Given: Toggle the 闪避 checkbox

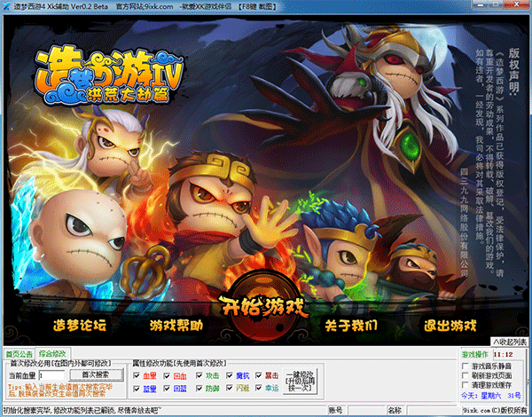Looking at the screenshot, I should tap(230, 388).
